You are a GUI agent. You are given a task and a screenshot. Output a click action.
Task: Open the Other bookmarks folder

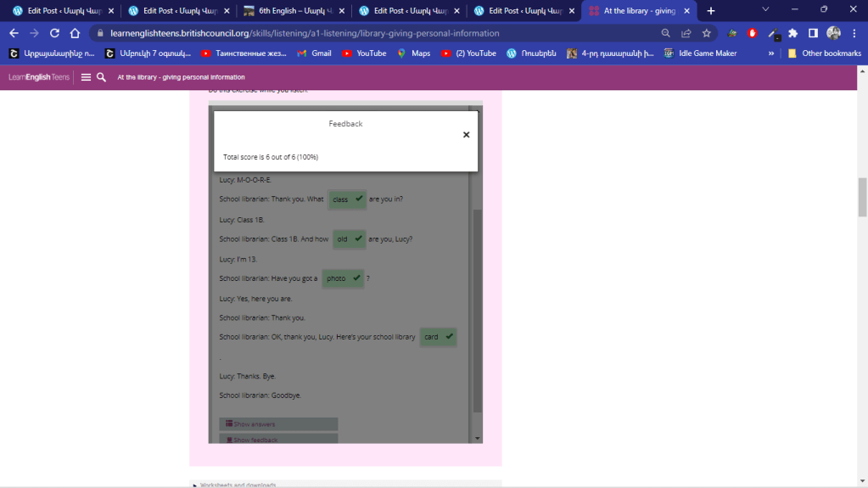coord(824,53)
